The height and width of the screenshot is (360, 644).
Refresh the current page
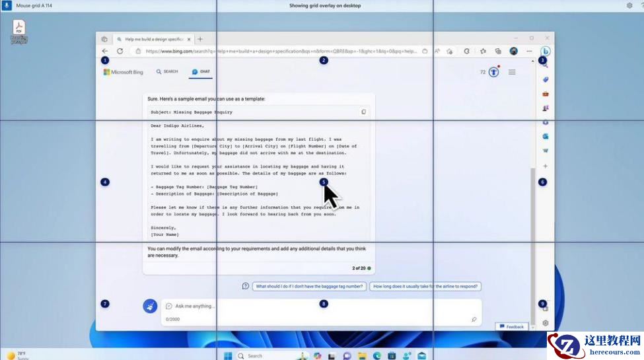[x=120, y=51]
